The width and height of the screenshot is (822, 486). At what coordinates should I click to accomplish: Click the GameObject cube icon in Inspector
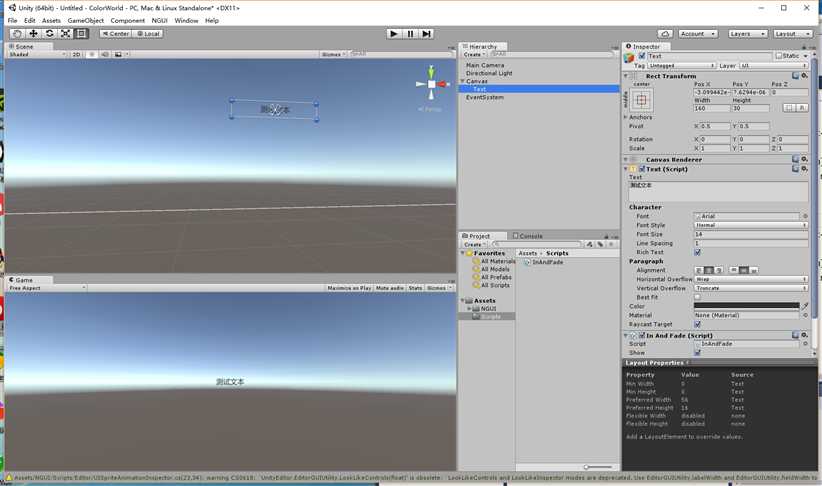tap(629, 58)
